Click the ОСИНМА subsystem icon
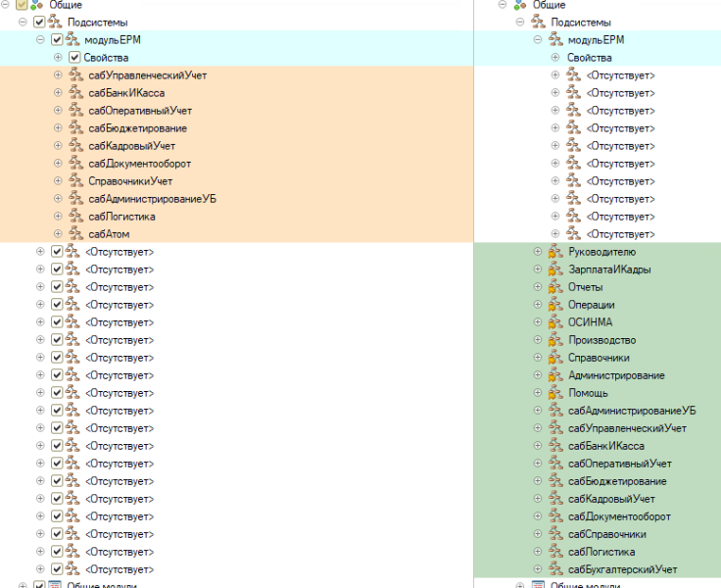 (554, 322)
